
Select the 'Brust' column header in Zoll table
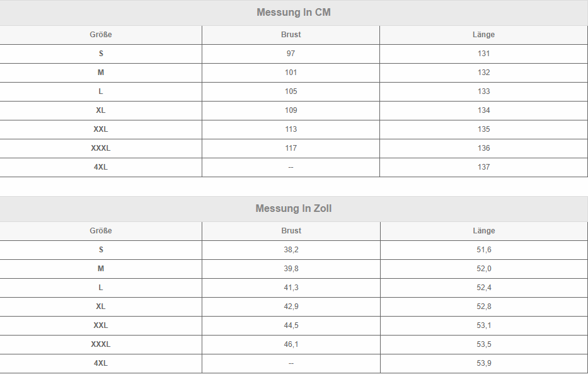pos(291,231)
